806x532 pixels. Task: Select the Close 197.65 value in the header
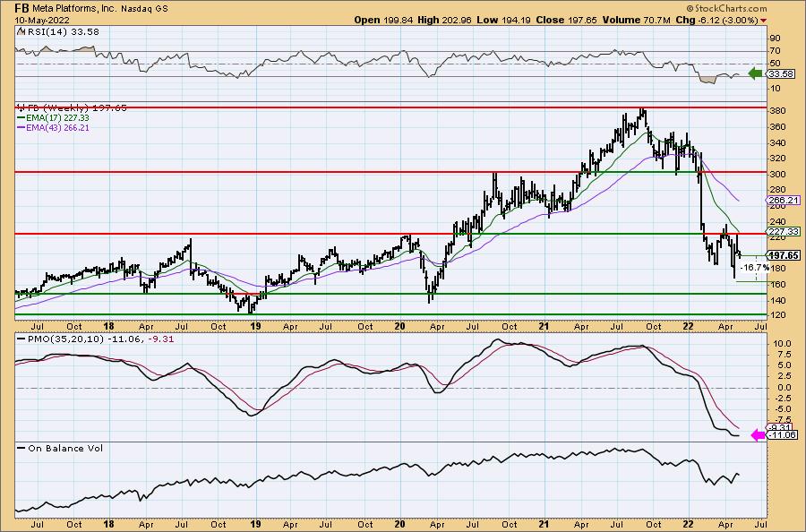point(567,20)
